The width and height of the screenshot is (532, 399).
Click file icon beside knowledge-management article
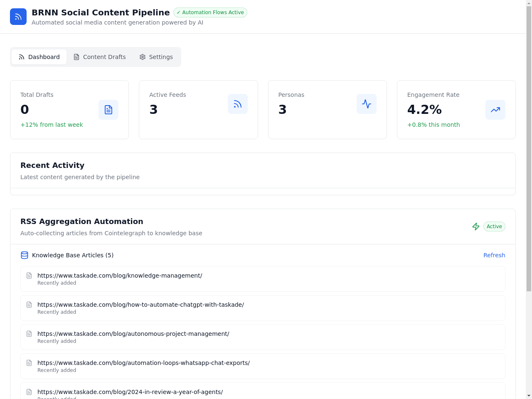29,276
